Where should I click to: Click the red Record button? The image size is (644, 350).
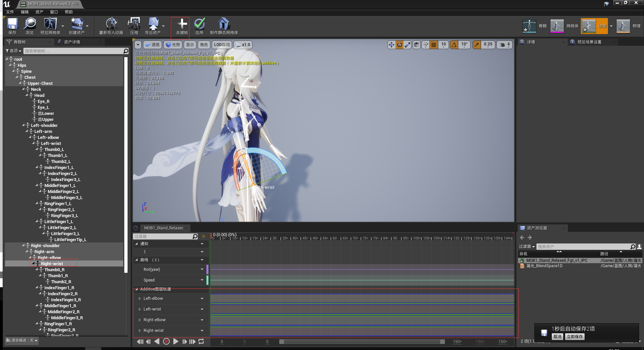[166, 342]
